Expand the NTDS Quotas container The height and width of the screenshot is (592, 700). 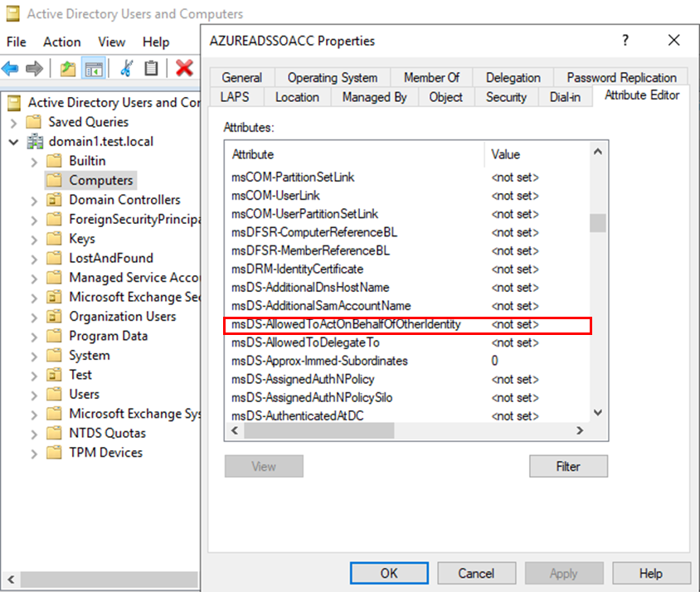tap(34, 434)
